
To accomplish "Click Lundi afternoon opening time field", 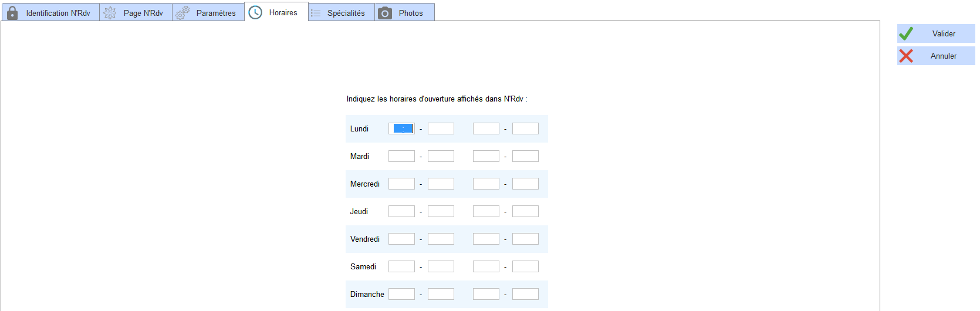I will point(486,129).
